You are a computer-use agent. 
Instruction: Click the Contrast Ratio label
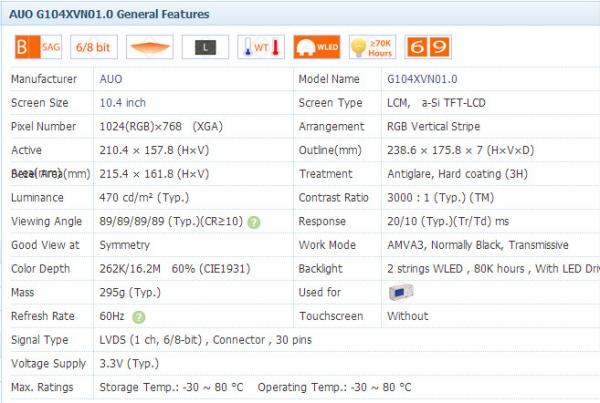point(333,198)
